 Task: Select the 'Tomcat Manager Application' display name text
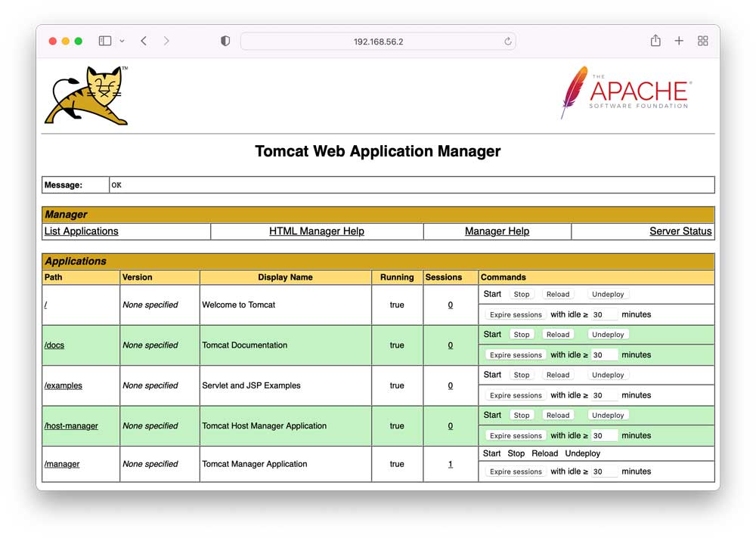point(255,464)
